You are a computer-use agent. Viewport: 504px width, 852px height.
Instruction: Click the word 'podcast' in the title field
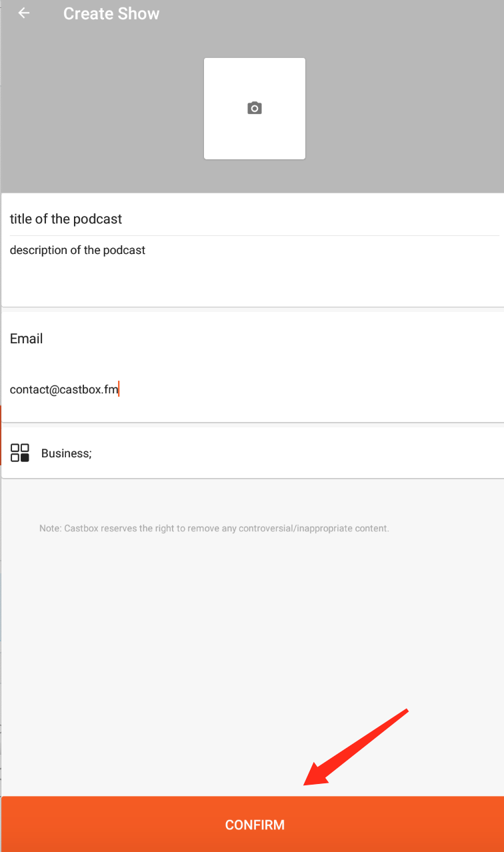(100, 219)
